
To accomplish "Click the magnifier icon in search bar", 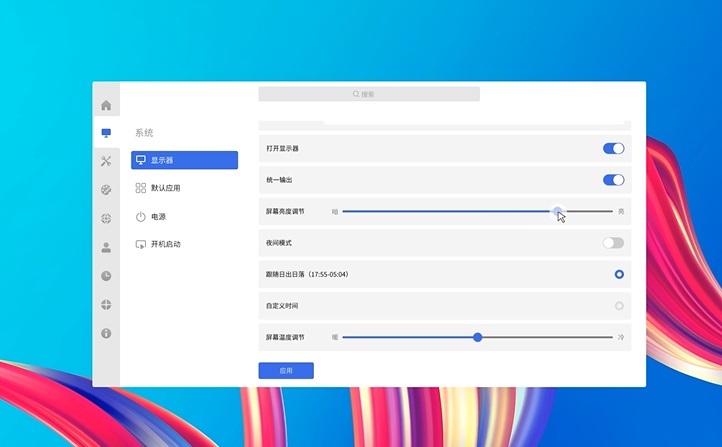I will coord(356,94).
